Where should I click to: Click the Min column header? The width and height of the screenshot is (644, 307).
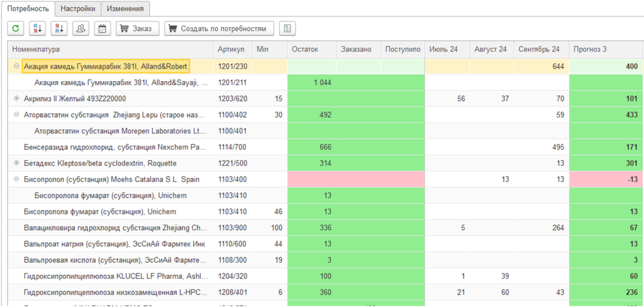click(270, 49)
